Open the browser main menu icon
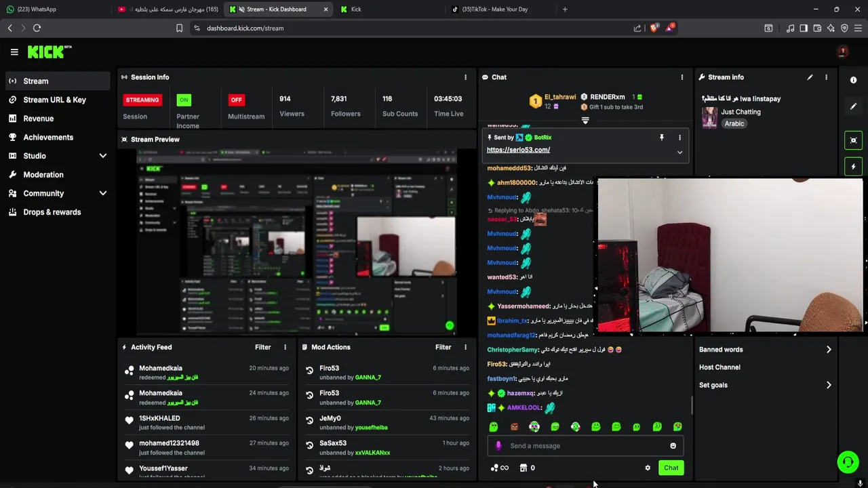Screen dimensions: 868x488 click(859, 28)
